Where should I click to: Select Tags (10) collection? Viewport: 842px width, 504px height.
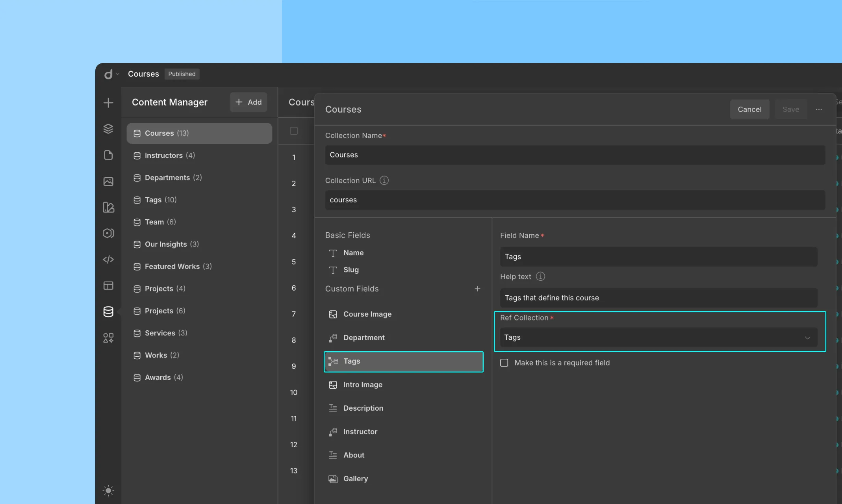pos(199,200)
